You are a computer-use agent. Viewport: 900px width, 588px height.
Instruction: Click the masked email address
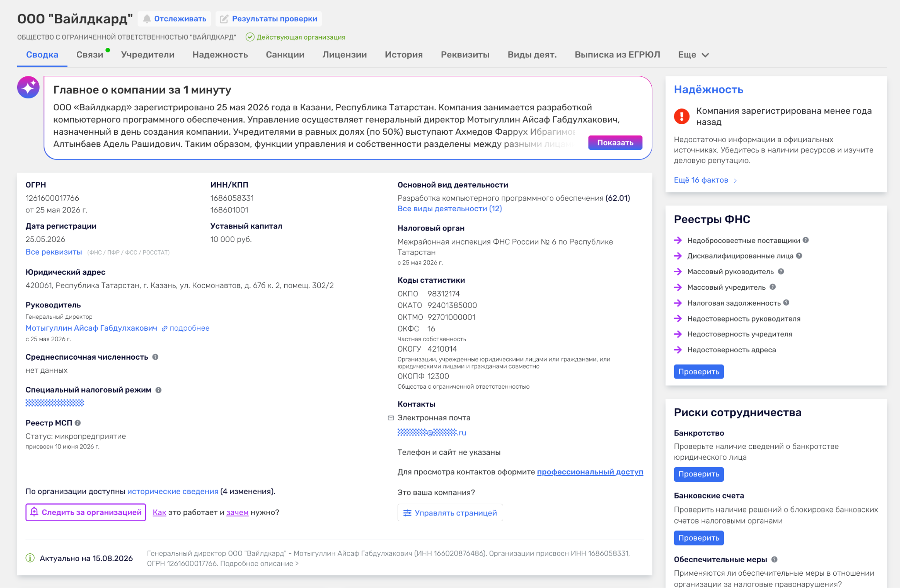click(432, 433)
